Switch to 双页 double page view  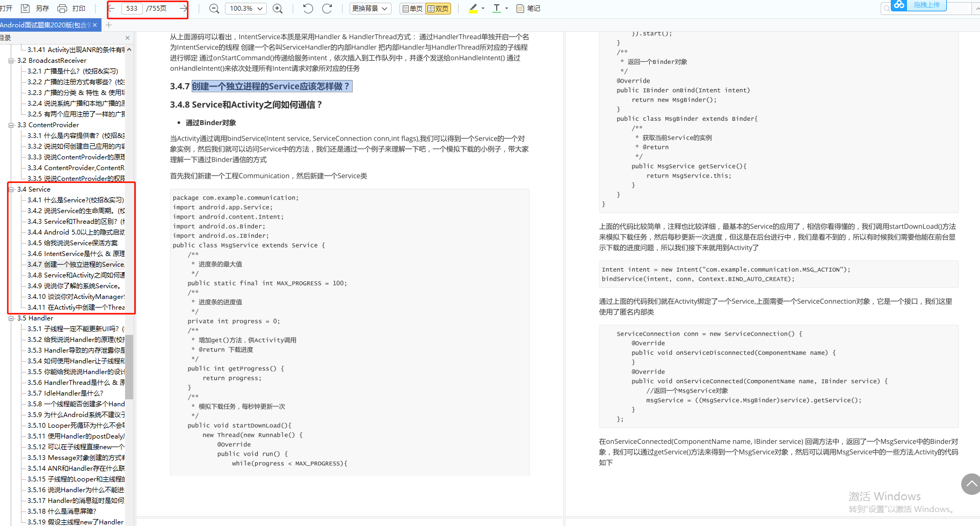click(x=438, y=9)
